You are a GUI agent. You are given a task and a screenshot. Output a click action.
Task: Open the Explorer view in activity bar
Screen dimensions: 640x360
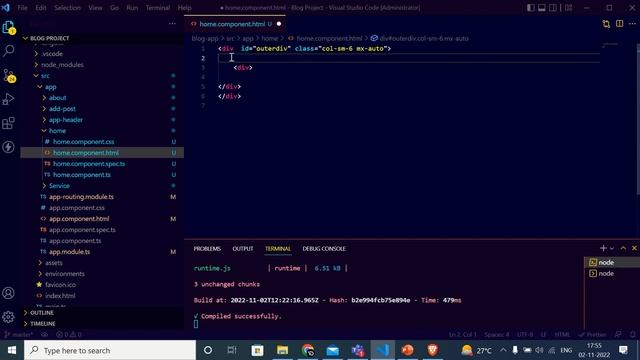click(x=9, y=28)
